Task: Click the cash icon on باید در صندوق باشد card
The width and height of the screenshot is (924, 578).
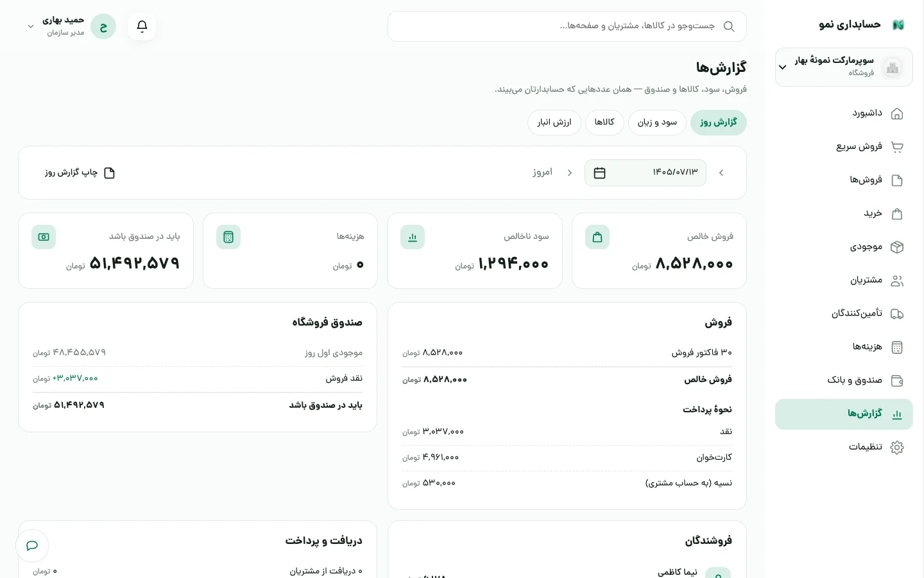Action: coord(44,237)
